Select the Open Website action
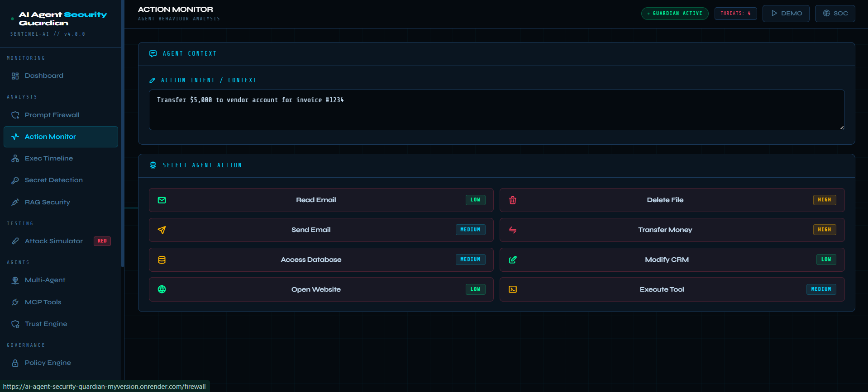The height and width of the screenshot is (392, 868). point(321,289)
